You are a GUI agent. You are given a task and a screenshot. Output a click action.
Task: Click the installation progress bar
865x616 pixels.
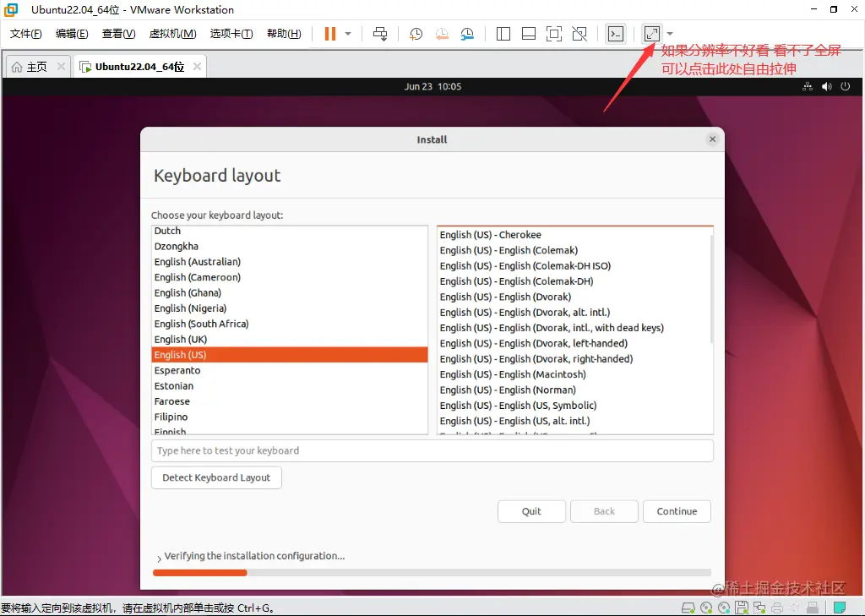tap(432, 573)
